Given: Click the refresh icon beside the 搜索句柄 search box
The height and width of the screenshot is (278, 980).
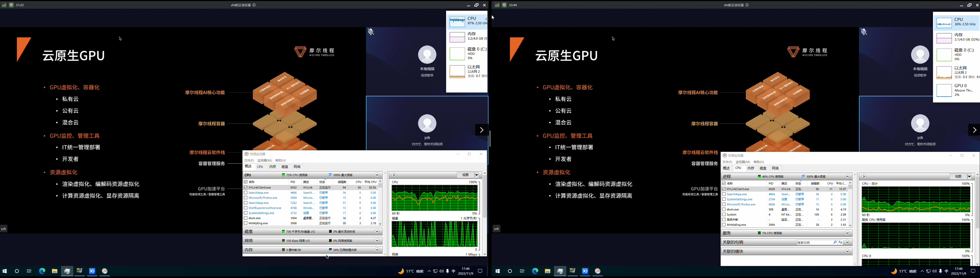Looking at the screenshot, I should [x=840, y=242].
